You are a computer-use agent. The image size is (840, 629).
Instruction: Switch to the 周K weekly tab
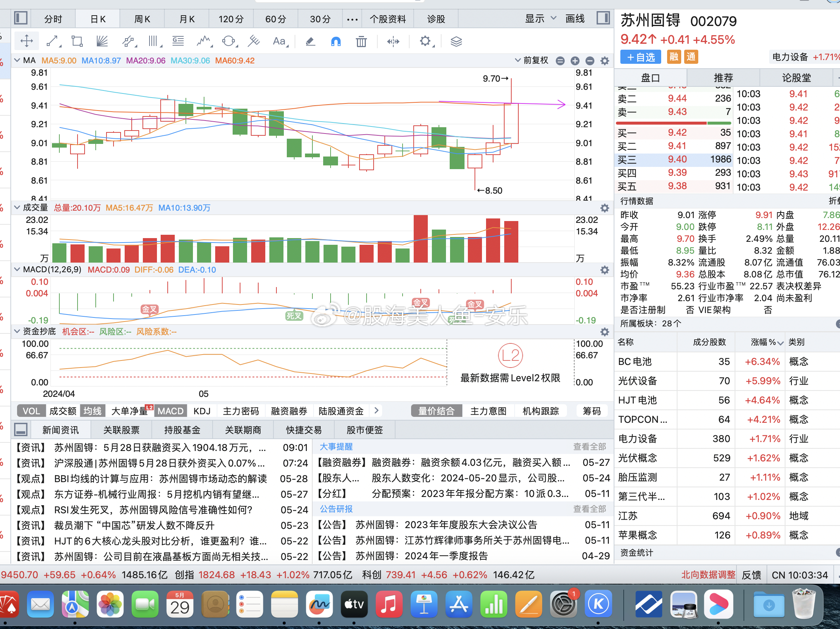(x=142, y=19)
